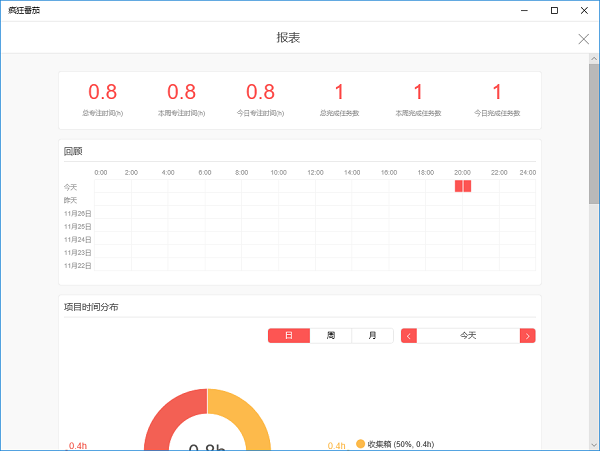600x451 pixels.
Task: Switch to the 周 (week) view tab
Action: coord(331,336)
